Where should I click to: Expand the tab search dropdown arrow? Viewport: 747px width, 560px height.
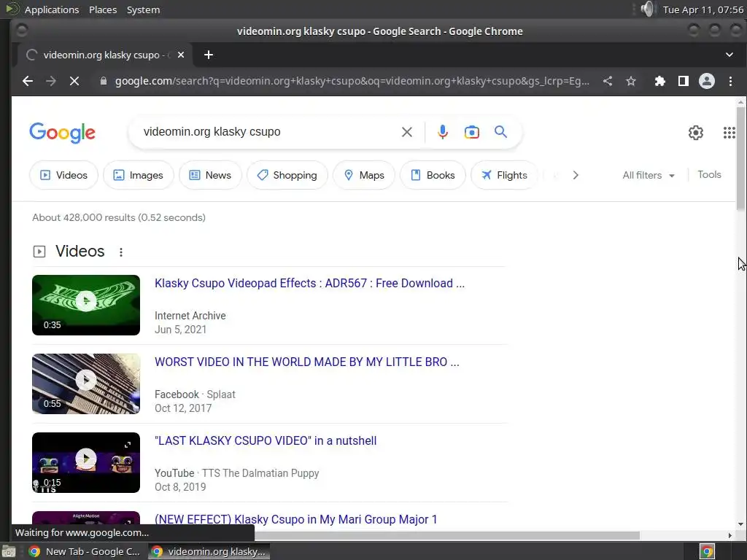pyautogui.click(x=729, y=55)
